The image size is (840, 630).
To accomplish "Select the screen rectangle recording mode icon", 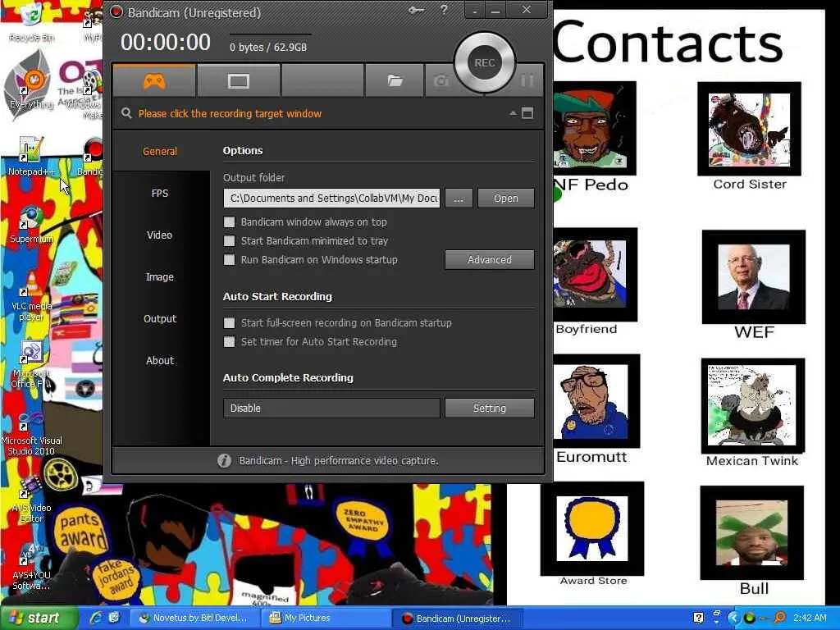I will coord(239,81).
